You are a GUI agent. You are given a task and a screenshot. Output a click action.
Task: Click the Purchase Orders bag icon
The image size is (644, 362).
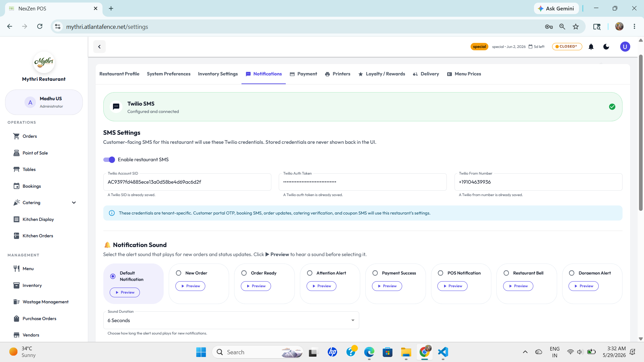pyautogui.click(x=16, y=318)
